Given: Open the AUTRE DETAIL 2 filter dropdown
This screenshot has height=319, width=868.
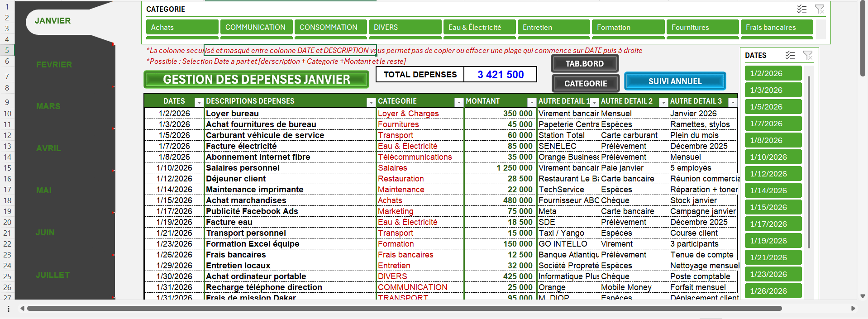Looking at the screenshot, I should [663, 102].
